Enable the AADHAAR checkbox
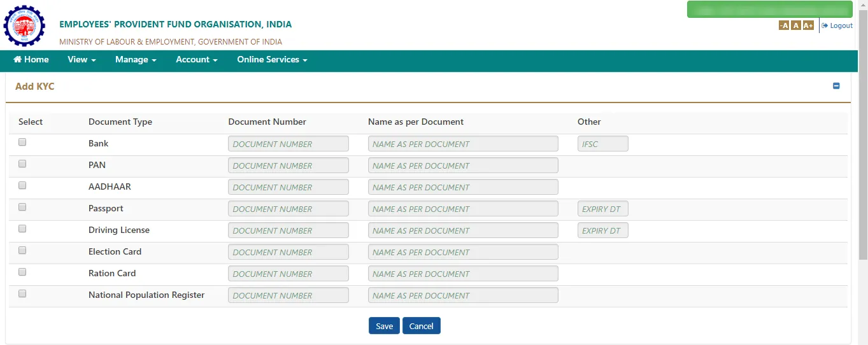Viewport: 868px width, 345px height. (22, 185)
